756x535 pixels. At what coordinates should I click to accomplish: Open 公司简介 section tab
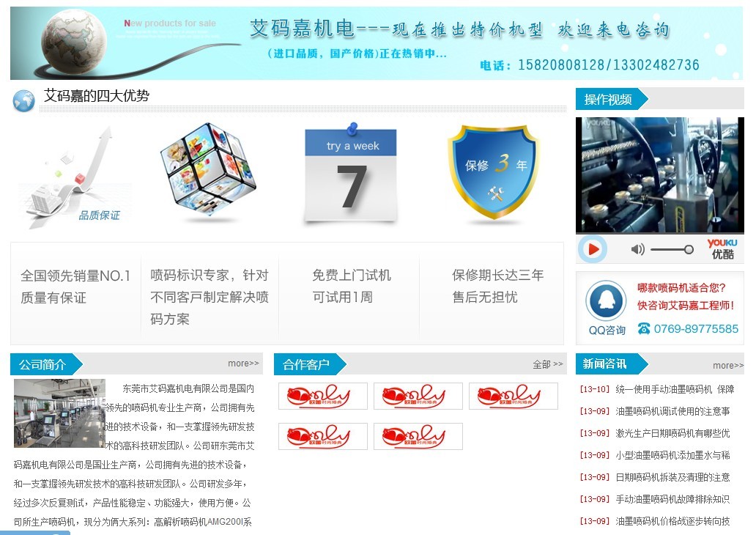[46, 364]
